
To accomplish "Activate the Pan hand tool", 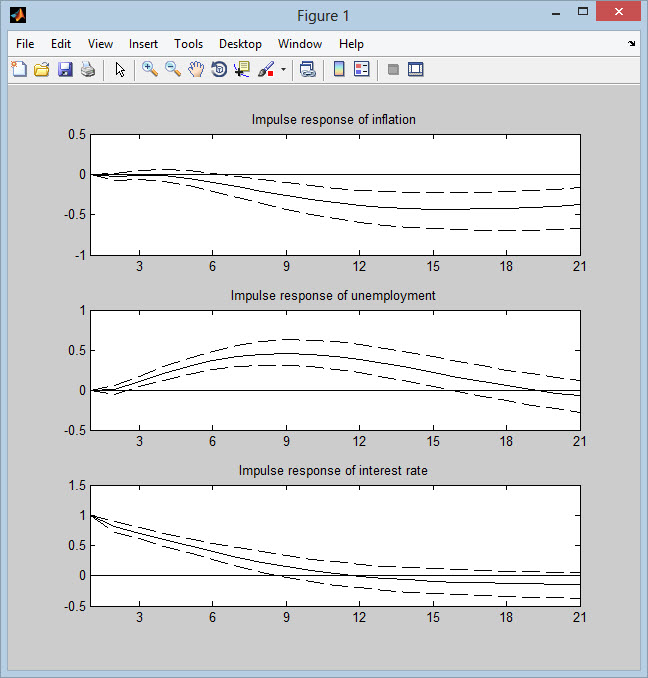I will point(196,69).
